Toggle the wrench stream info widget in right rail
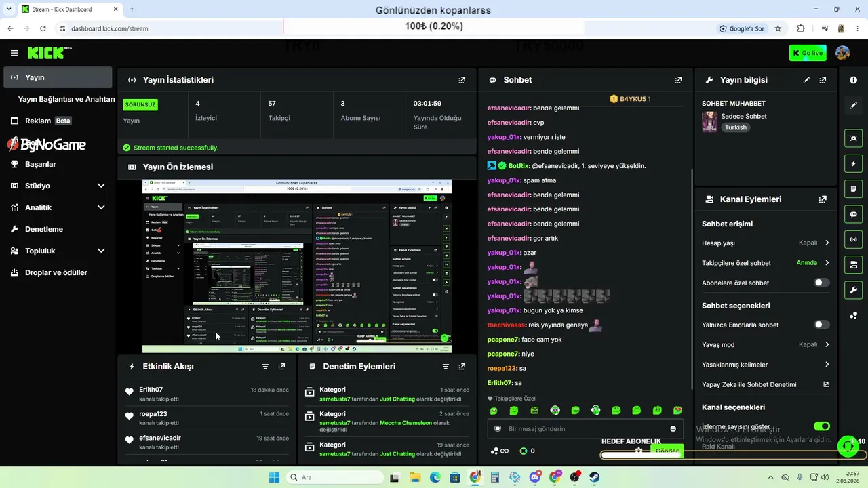Screen dimensions: 868x488 [x=853, y=290]
